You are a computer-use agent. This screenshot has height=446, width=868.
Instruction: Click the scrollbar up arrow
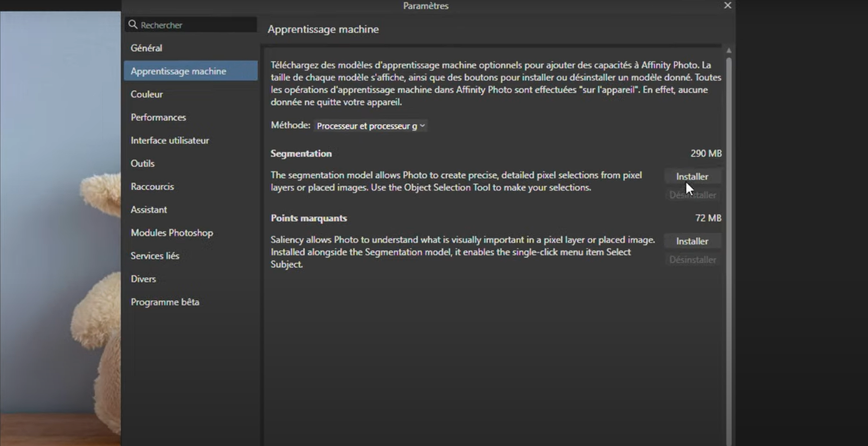click(729, 50)
